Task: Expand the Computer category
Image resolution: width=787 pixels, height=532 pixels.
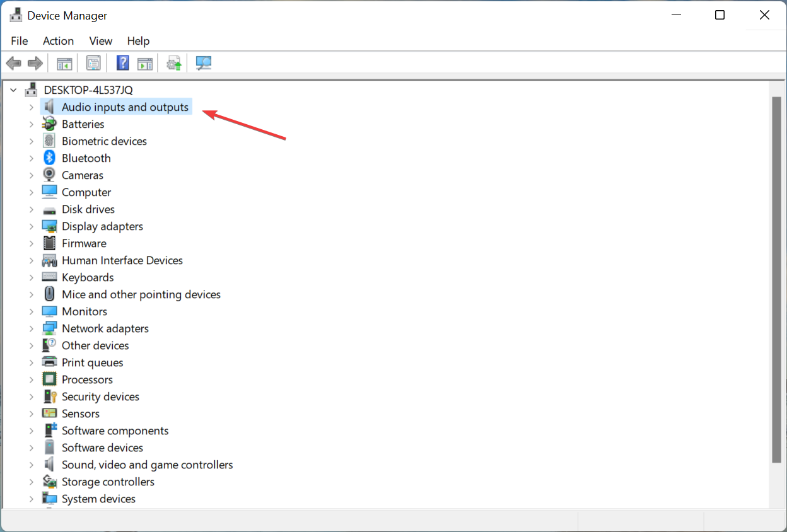Action: tap(31, 192)
